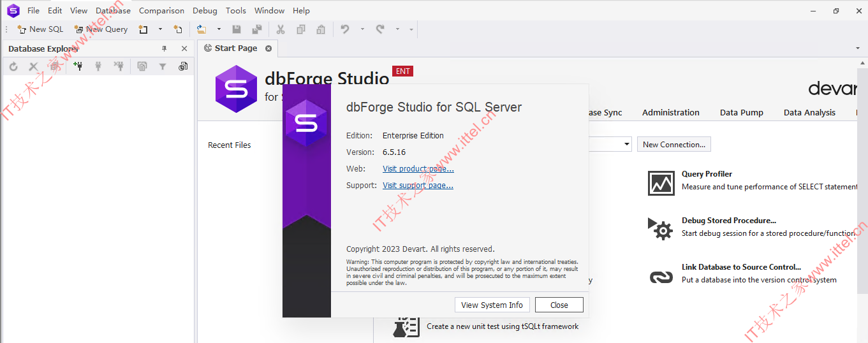
Task: Close the Start Page tab
Action: [x=268, y=48]
